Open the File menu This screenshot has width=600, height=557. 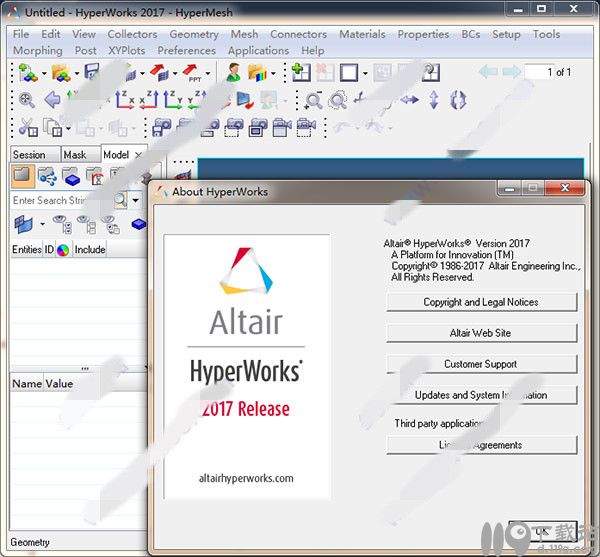(21, 34)
